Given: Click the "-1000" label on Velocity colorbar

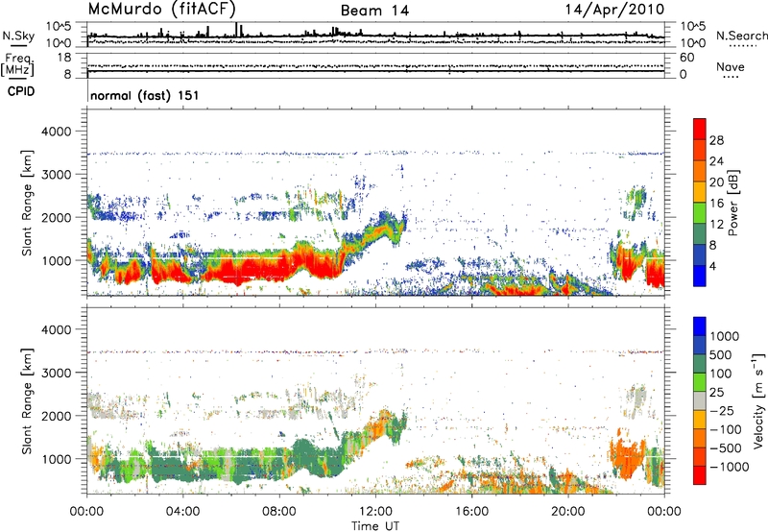Looking at the screenshot, I should (x=730, y=467).
